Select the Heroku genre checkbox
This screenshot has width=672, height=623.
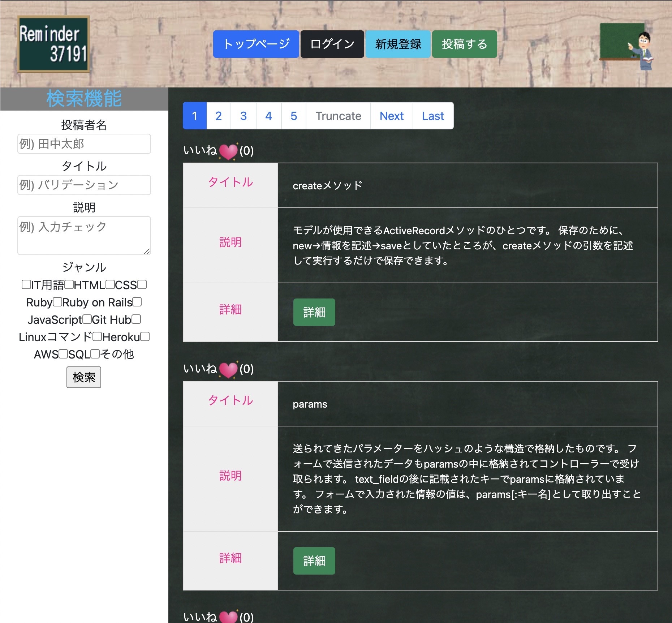pyautogui.click(x=97, y=336)
